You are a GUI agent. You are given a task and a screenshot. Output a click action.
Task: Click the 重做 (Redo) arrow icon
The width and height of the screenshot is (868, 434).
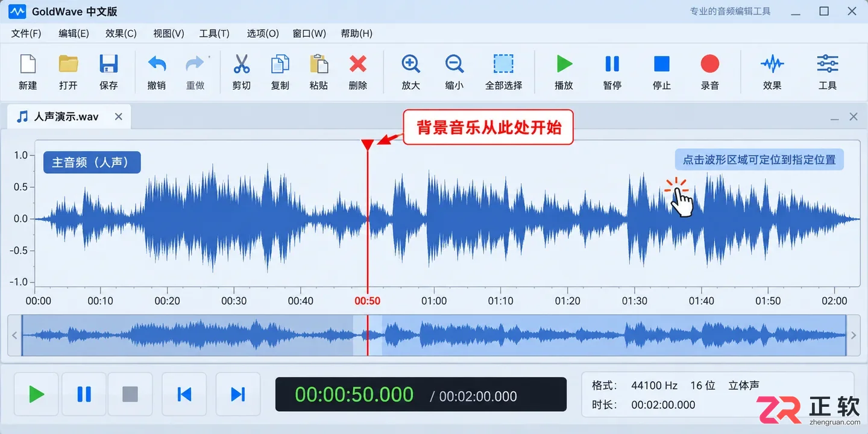[x=195, y=64]
